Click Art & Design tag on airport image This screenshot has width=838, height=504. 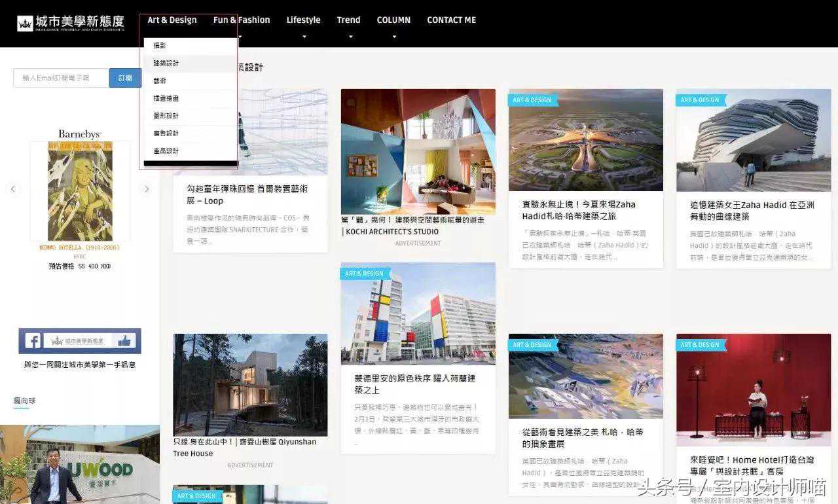(x=531, y=100)
